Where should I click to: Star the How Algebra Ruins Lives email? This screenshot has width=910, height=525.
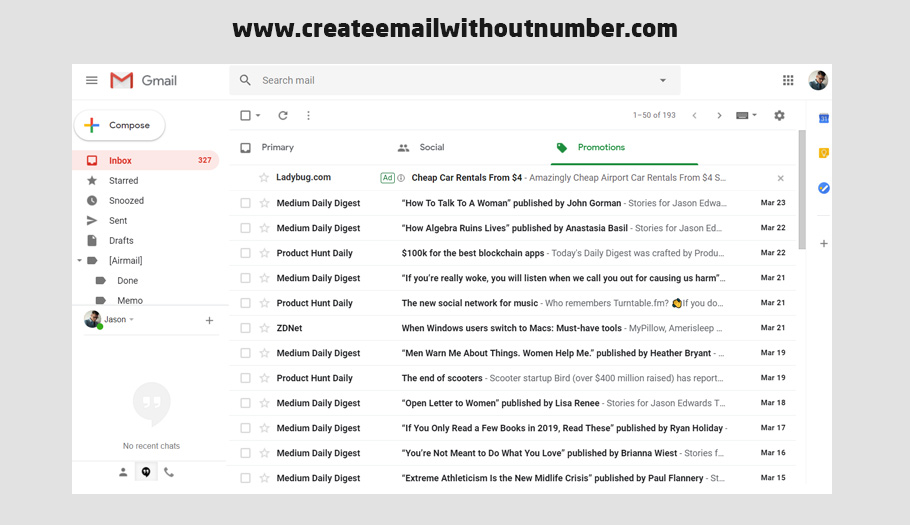pos(264,228)
